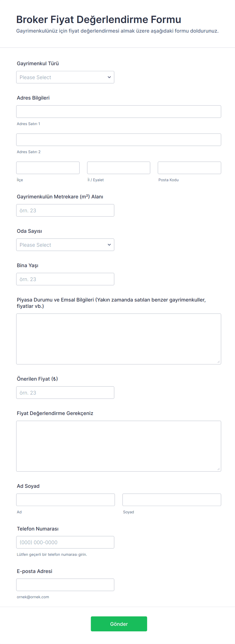The height and width of the screenshot is (644, 235).
Task: Grab the Piyasa Durumu textarea resize handle
Action: pyautogui.click(x=218, y=362)
